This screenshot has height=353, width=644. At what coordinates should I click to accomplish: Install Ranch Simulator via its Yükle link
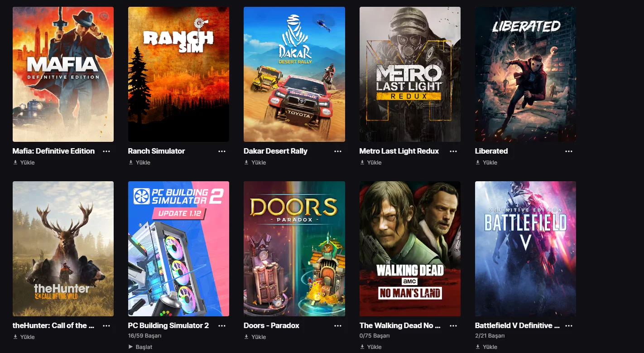click(139, 163)
